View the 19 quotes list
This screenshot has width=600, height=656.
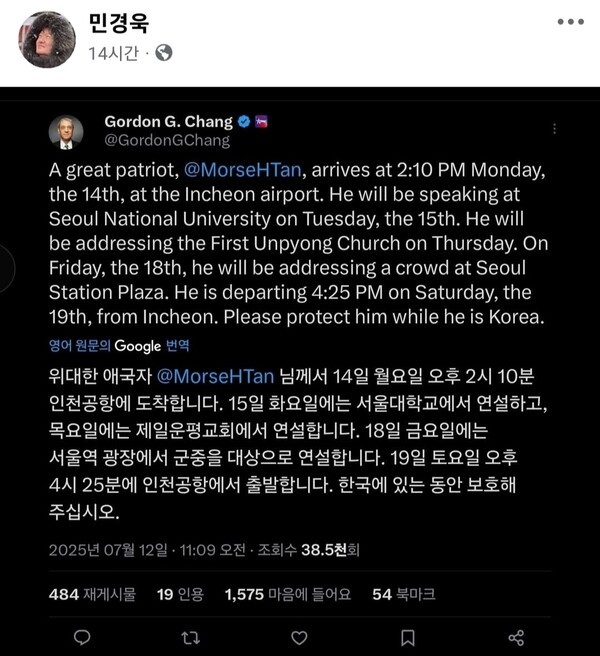click(179, 594)
